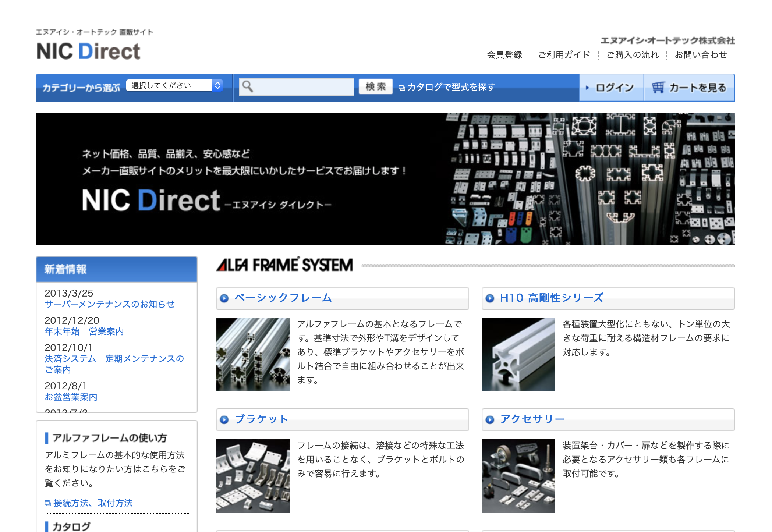Click the ベーシックフレーム aluminum frames thumbnail
Image resolution: width=772 pixels, height=532 pixels.
click(x=253, y=355)
